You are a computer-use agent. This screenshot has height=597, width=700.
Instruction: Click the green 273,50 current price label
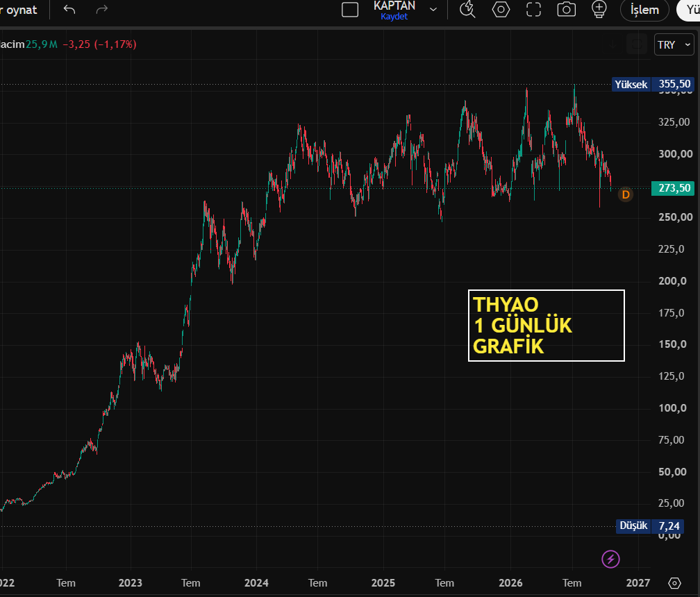click(x=673, y=188)
